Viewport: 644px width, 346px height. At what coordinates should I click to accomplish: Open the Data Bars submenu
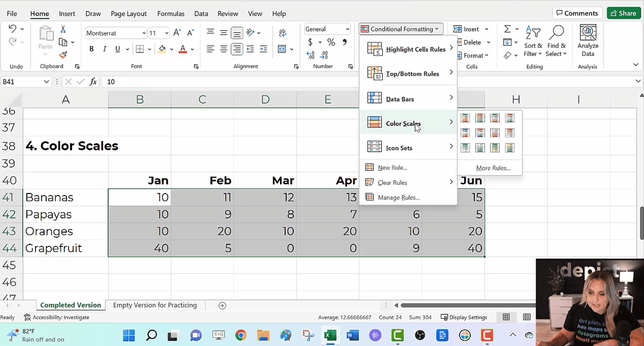click(x=408, y=99)
